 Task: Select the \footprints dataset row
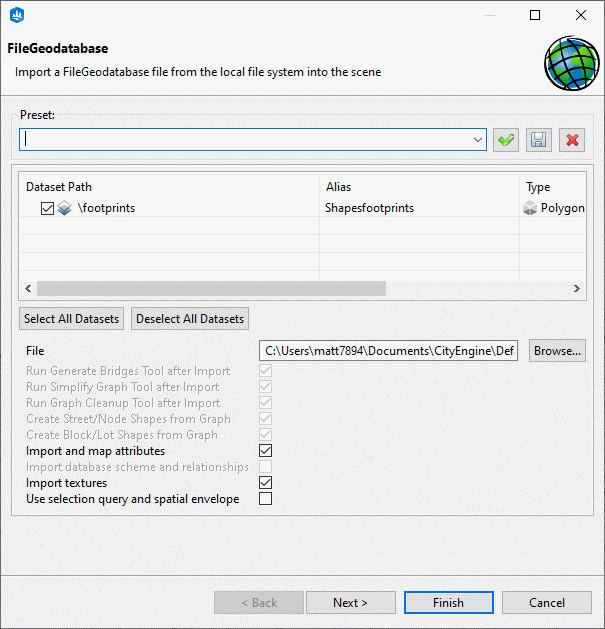point(302,208)
